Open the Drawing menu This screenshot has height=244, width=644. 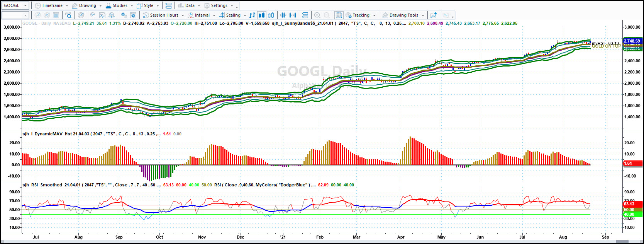click(x=84, y=5)
